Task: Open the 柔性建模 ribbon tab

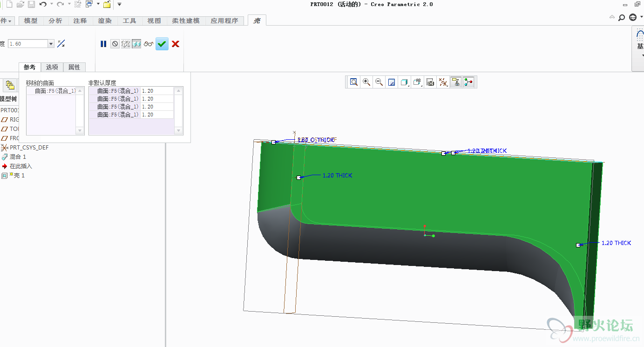Action: click(186, 21)
